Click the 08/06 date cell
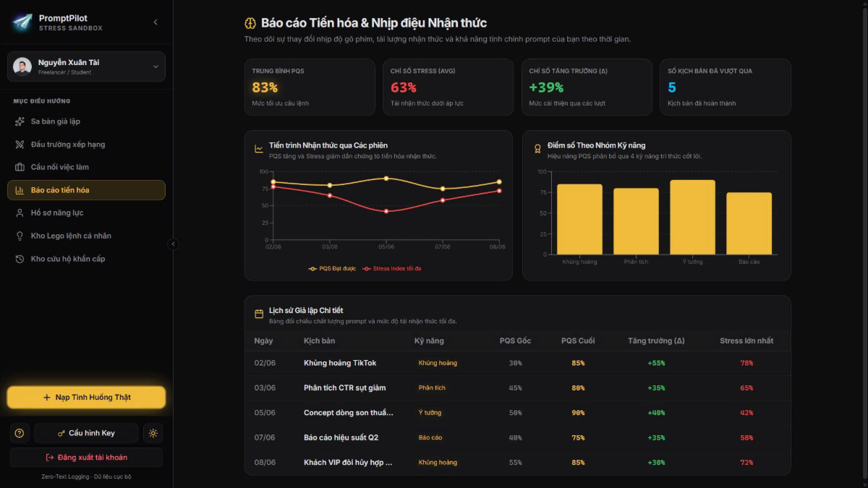Viewport: 868px width, 488px height. 265,463
